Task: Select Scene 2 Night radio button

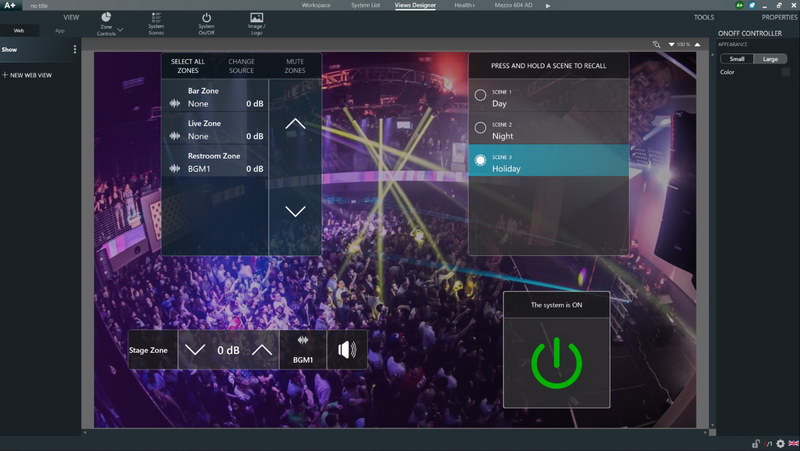Action: (x=480, y=128)
